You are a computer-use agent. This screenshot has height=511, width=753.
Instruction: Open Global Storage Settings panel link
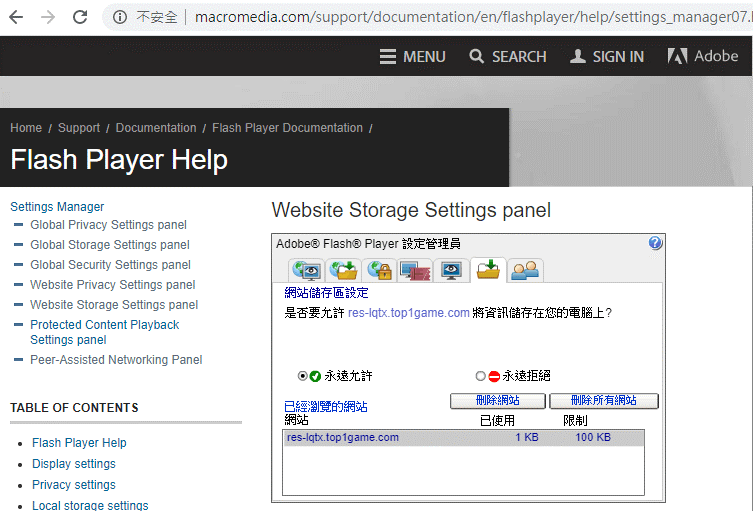pyautogui.click(x=109, y=245)
